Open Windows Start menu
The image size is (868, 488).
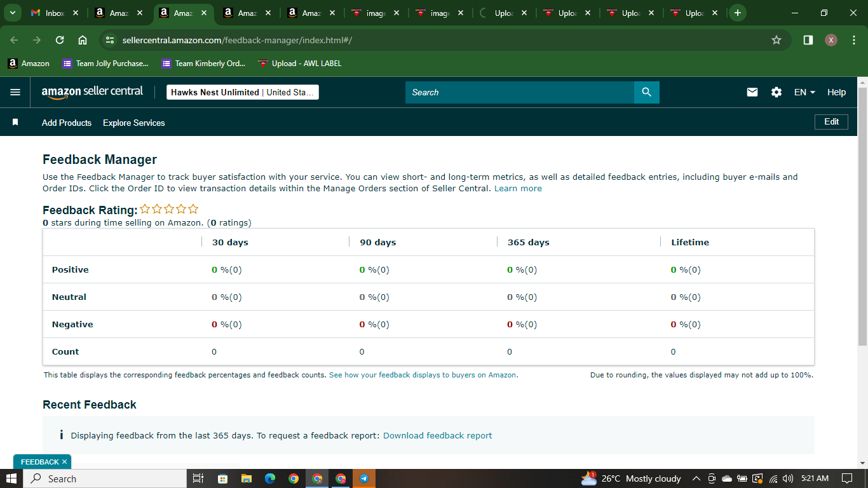click(x=11, y=478)
